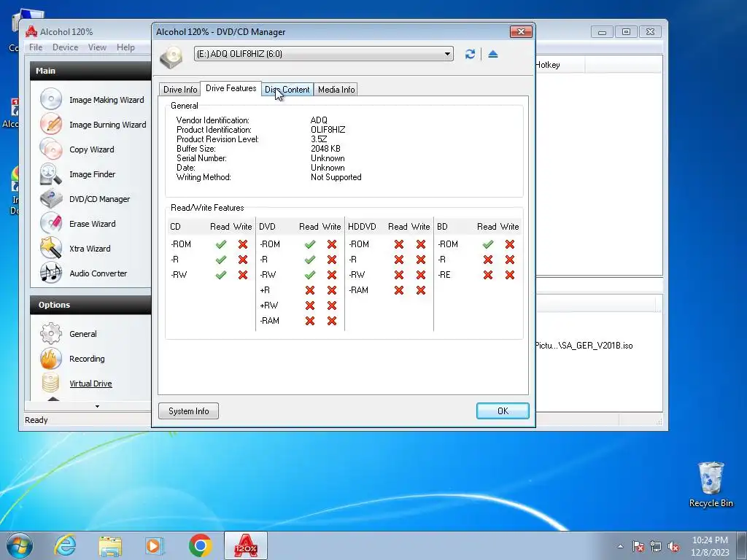
Task: Close the DVD/CD Manager dialog
Action: (521, 31)
